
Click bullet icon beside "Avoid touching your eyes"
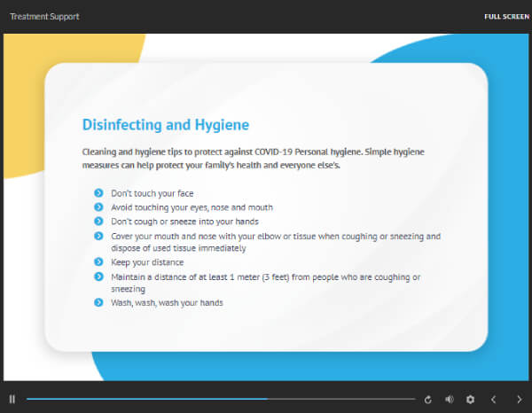tap(98, 206)
